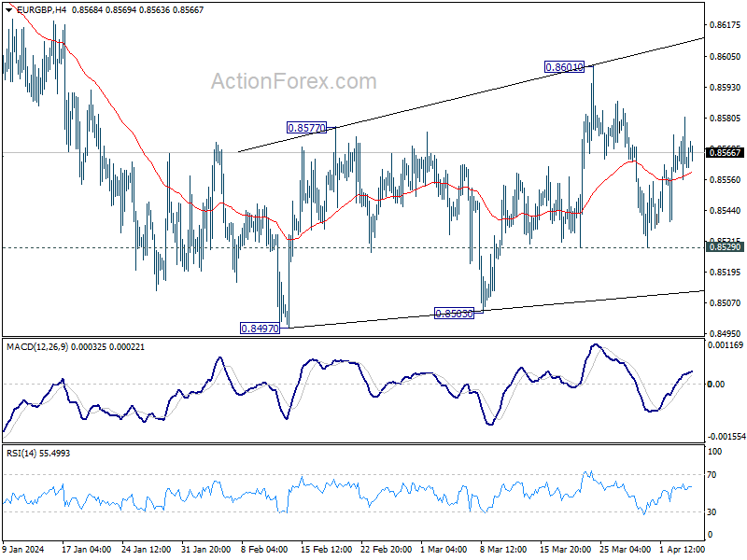Select the 22 Feb 20:00 date label

click(386, 549)
